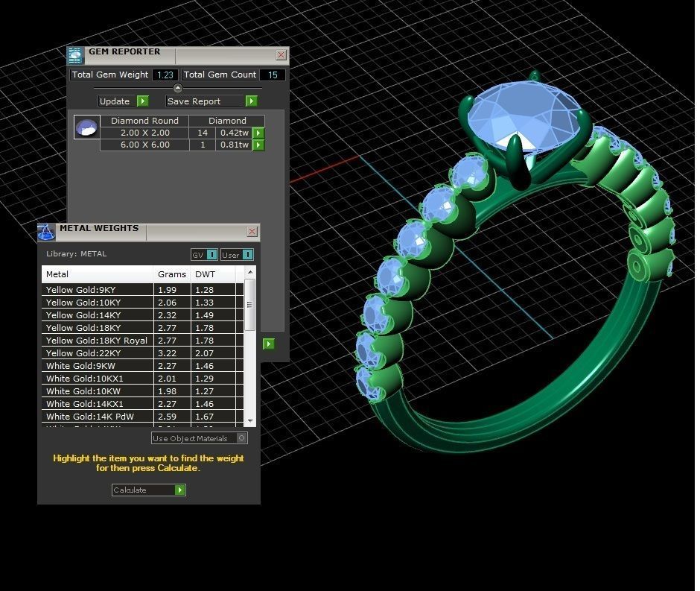The width and height of the screenshot is (700, 591).
Task: Select Yellow Gold:14KY row
Action: click(142, 315)
